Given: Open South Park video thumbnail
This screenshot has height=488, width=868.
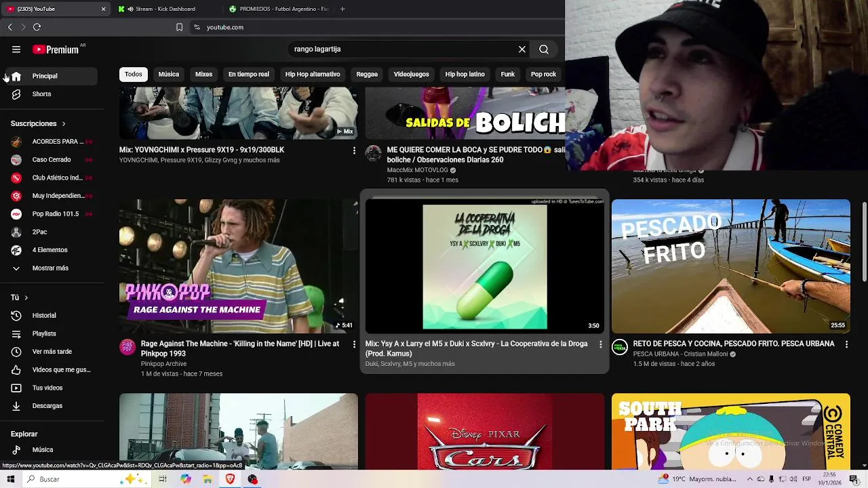Looking at the screenshot, I should click(731, 431).
